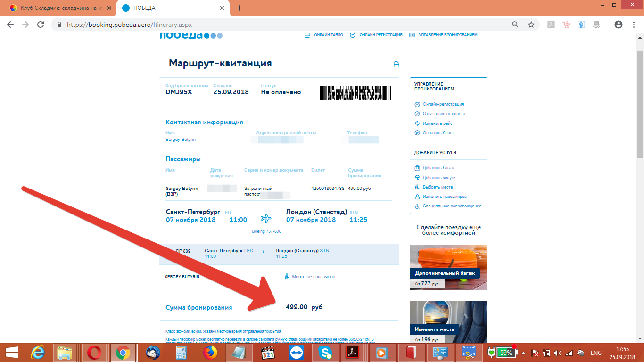Open the Windows Start button
This screenshot has height=362, width=644.
point(11,353)
